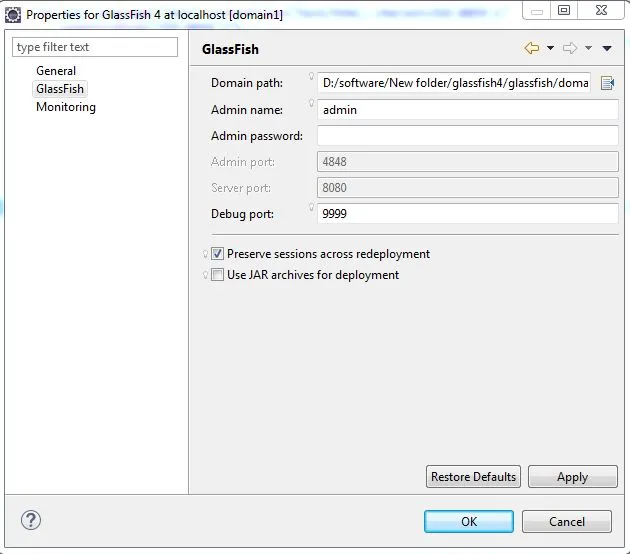Open the back history dropdown arrow

(550, 48)
